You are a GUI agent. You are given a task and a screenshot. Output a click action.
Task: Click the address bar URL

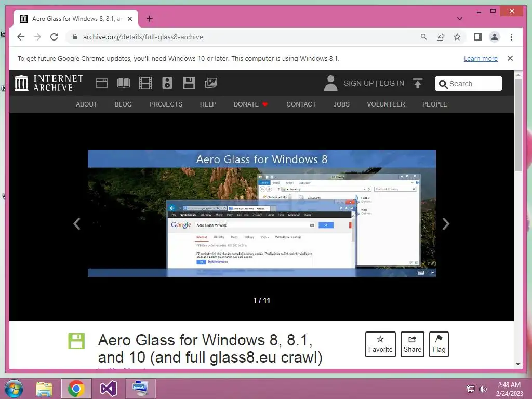[x=143, y=37]
